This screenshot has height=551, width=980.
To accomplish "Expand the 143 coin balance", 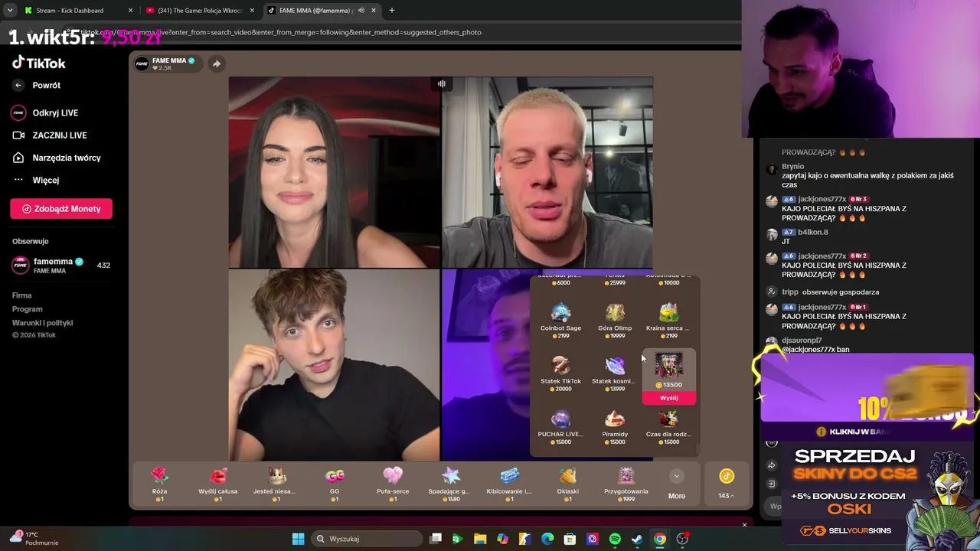I will click(x=726, y=484).
